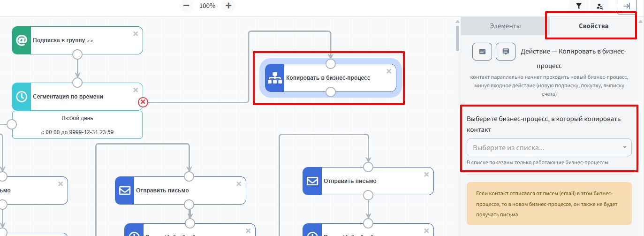Image resolution: width=644 pixels, height=236 pixels.
Task: Switch to the Элементы tab
Action: coord(505,26)
